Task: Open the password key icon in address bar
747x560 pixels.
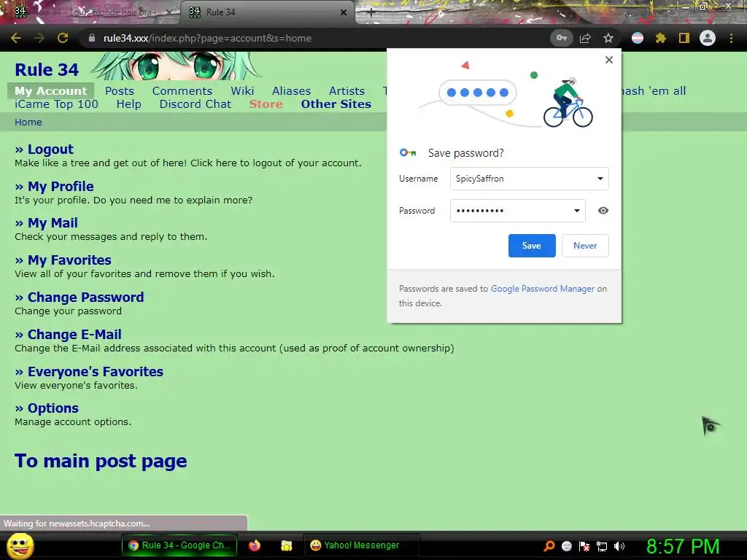Action: coord(561,38)
